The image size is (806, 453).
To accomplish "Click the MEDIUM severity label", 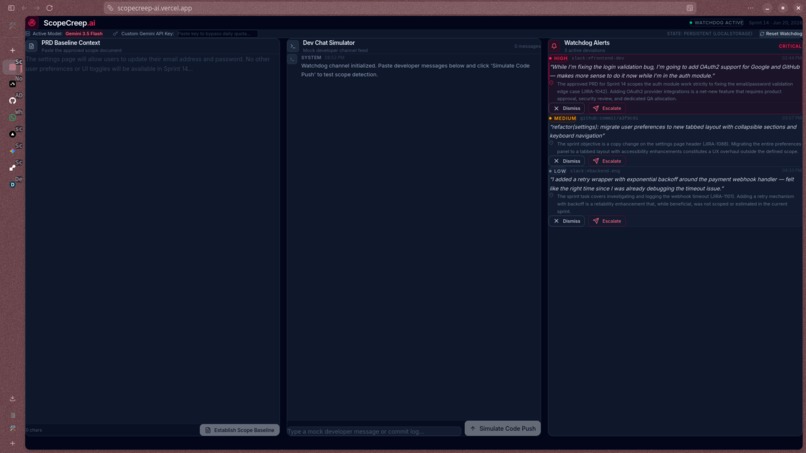I will [565, 118].
